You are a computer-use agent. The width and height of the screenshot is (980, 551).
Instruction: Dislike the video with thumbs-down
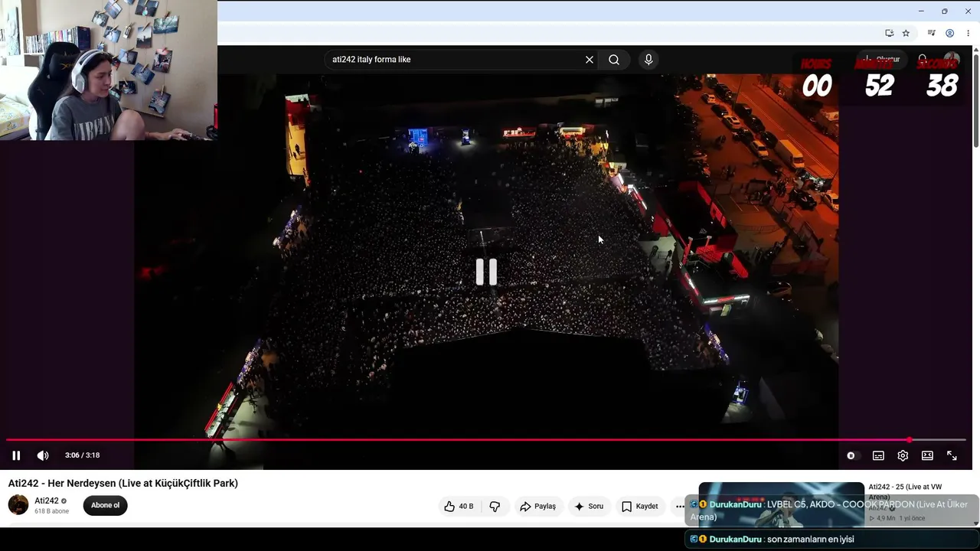(495, 506)
